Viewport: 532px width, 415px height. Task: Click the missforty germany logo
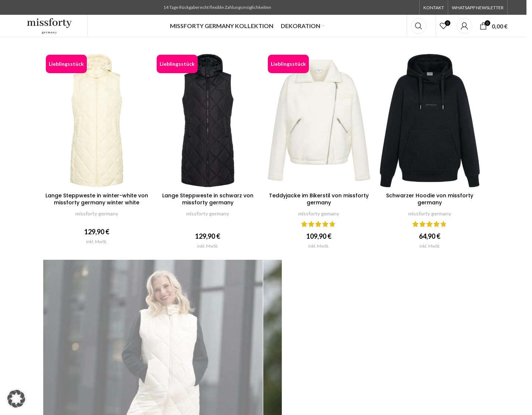[x=49, y=26]
